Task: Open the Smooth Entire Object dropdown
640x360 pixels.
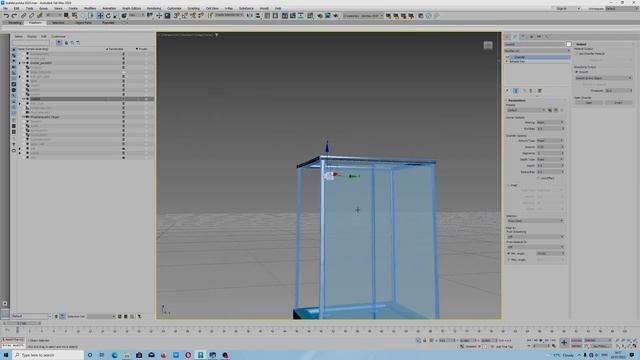Action: coord(603,78)
